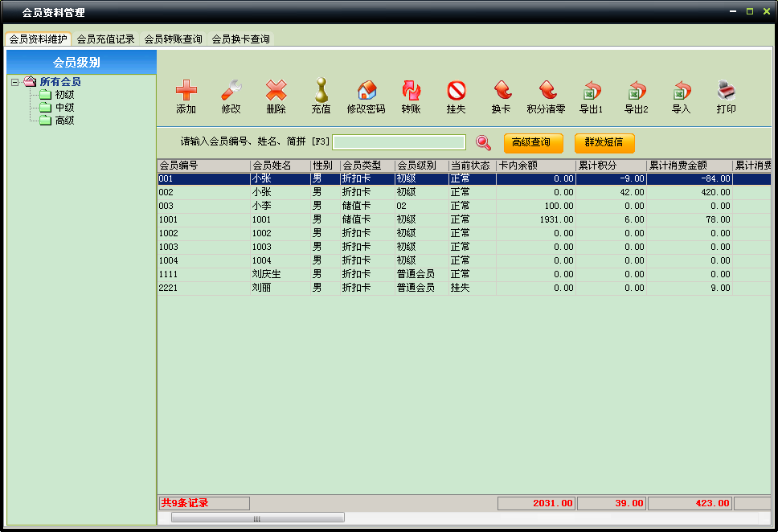The image size is (778, 532).
Task: Click the 删除 (Delete) red X icon
Action: pos(276,92)
